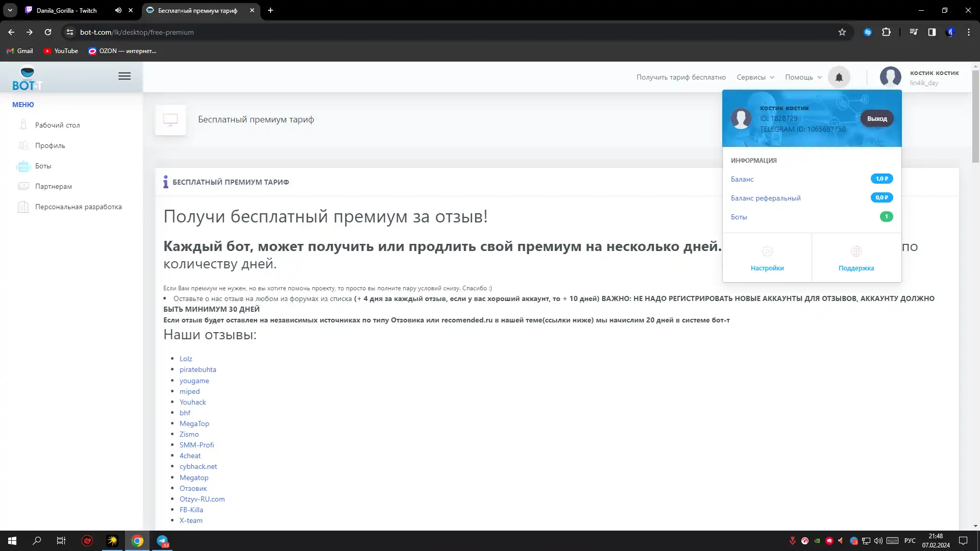
Task: Click the РУС language indicator
Action: [x=910, y=541]
